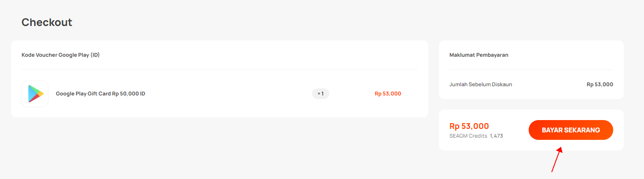Screen dimensions: 644x179
Task: Select the ×1 quantity badge
Action: [x=320, y=94]
